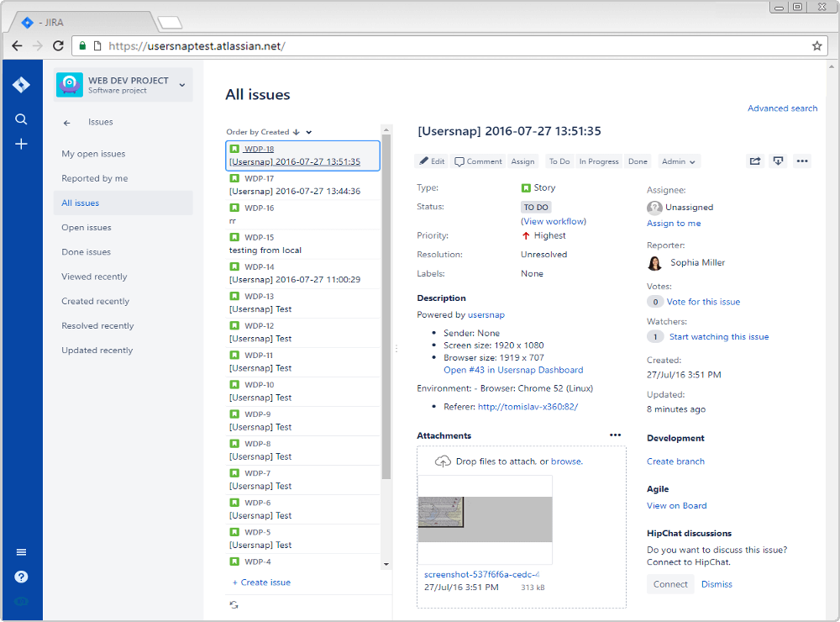The height and width of the screenshot is (622, 840).
Task: Select issue WDP-15 testing from local
Action: click(303, 244)
